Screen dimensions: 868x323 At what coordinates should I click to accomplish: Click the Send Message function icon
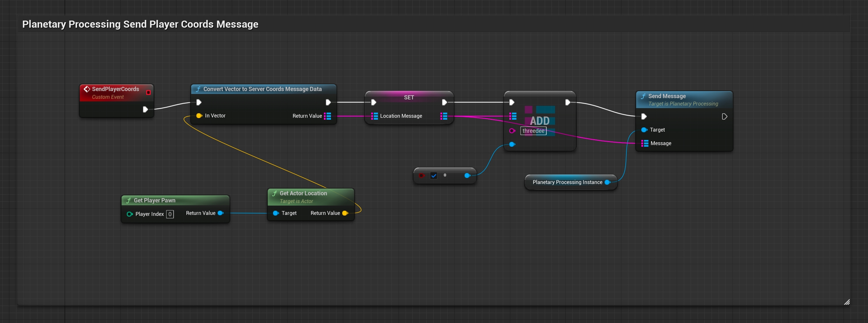pyautogui.click(x=643, y=96)
